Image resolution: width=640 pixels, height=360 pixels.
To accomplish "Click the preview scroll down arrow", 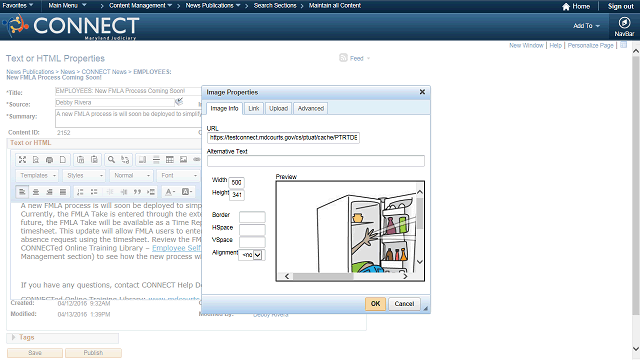I will click(x=420, y=262).
